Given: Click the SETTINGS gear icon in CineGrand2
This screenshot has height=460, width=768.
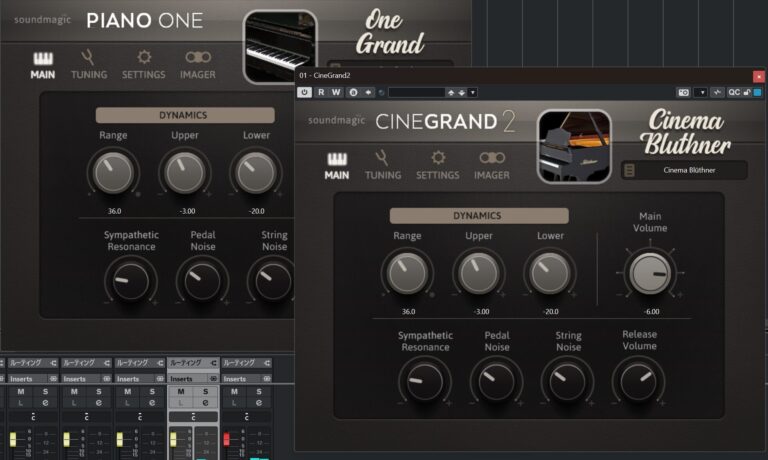Looking at the screenshot, I should point(438,157).
